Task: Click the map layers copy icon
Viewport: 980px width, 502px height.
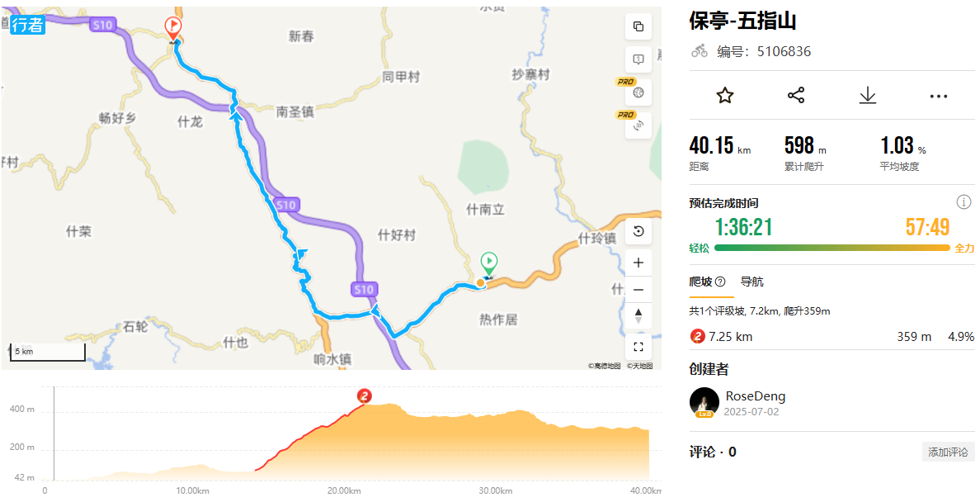Action: tap(638, 26)
